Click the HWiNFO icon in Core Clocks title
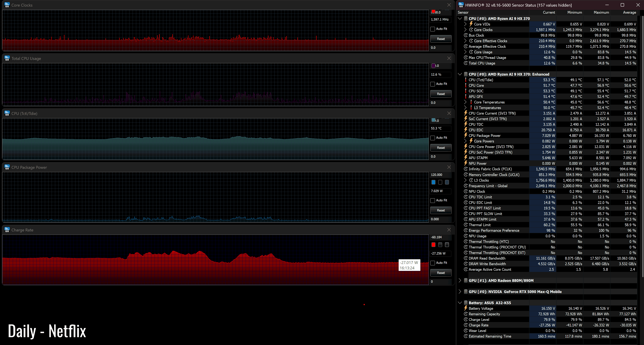The width and height of the screenshot is (644, 345). (7, 5)
